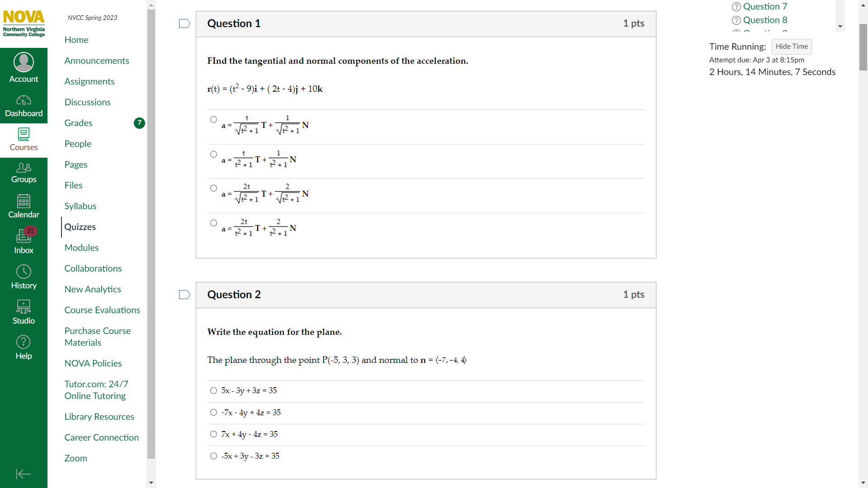This screenshot has width=868, height=488.
Task: Check the Inbox with 31 unread messages
Action: (x=24, y=241)
